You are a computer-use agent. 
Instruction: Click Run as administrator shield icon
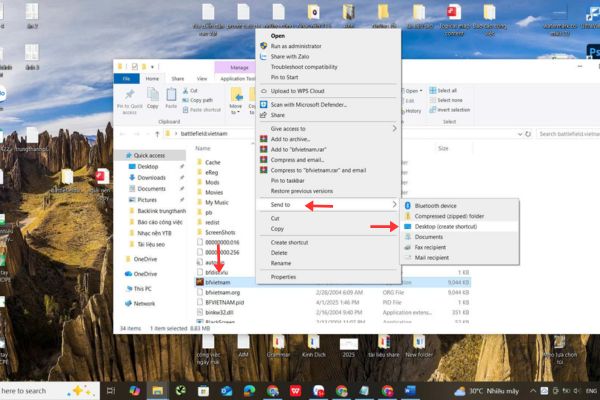(x=264, y=46)
